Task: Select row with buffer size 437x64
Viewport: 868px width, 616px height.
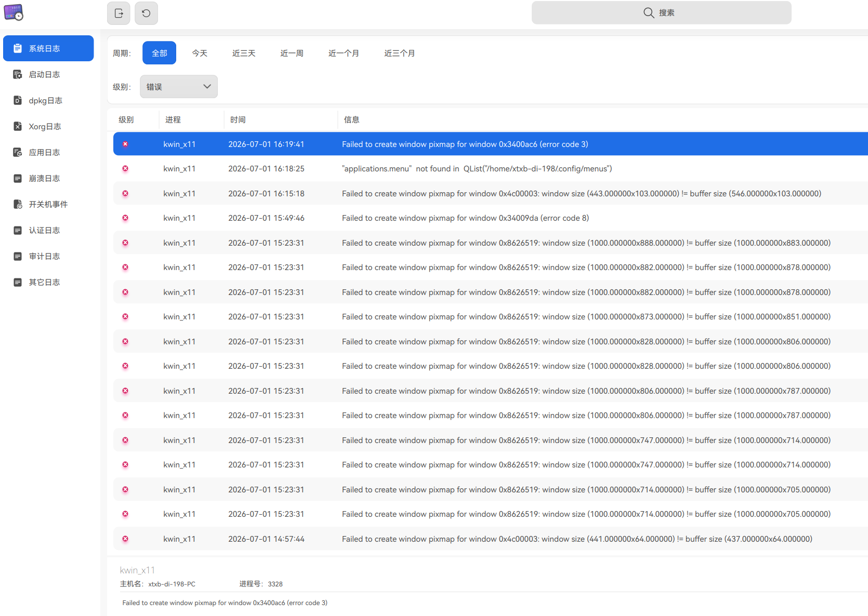Action: [x=491, y=539]
